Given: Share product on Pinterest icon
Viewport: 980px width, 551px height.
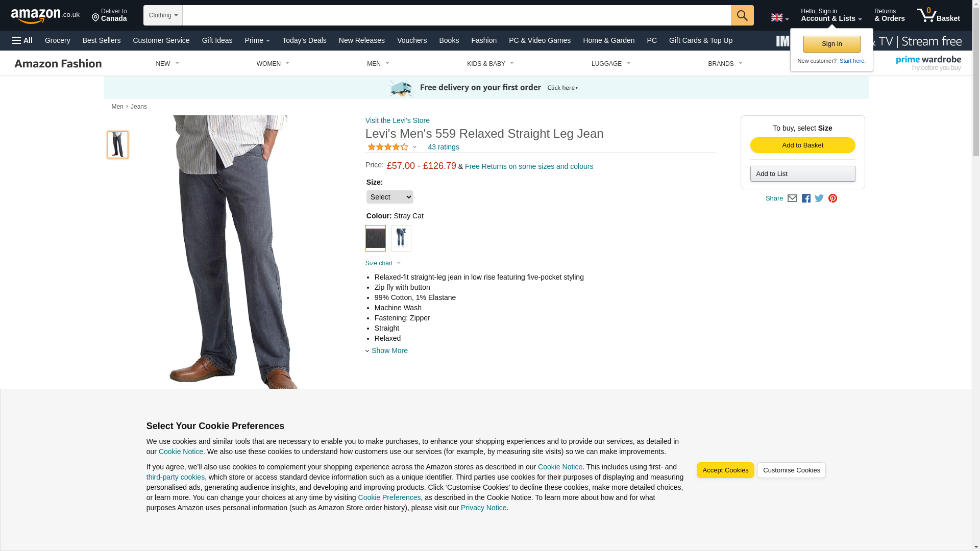Looking at the screenshot, I should click(x=832, y=198).
